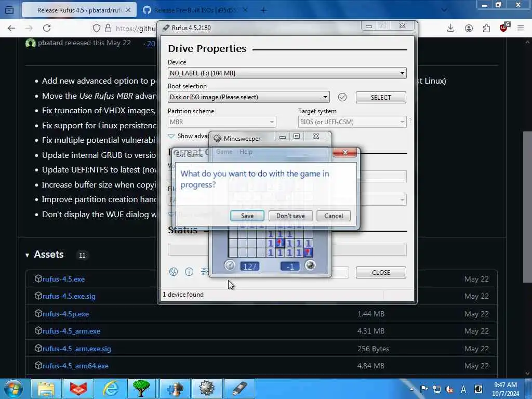
Task: Click Save in the Exit Game dialog
Action: pyautogui.click(x=247, y=216)
